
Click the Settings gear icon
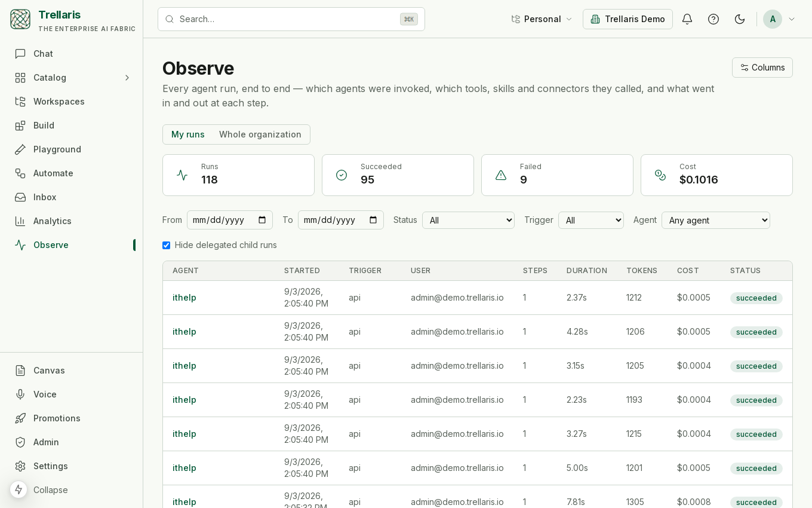coord(20,466)
